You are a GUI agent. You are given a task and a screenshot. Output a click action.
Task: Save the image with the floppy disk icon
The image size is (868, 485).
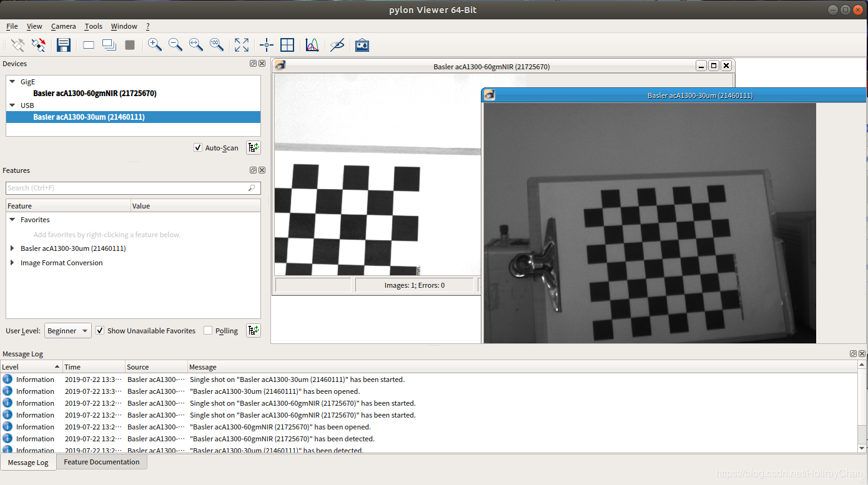[63, 45]
